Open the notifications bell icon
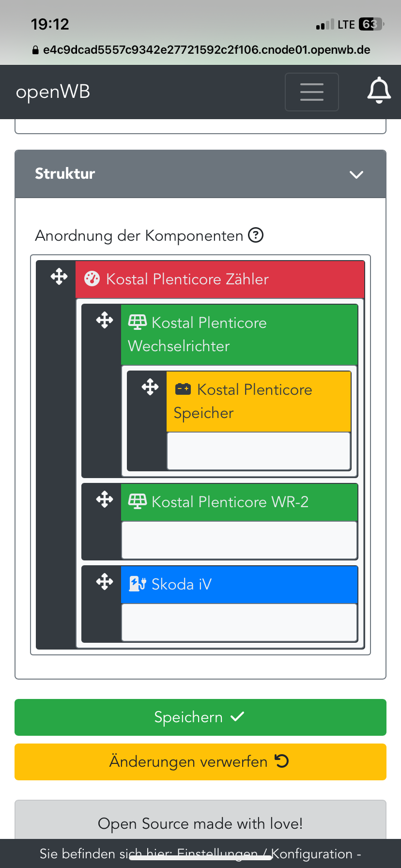 point(379,91)
